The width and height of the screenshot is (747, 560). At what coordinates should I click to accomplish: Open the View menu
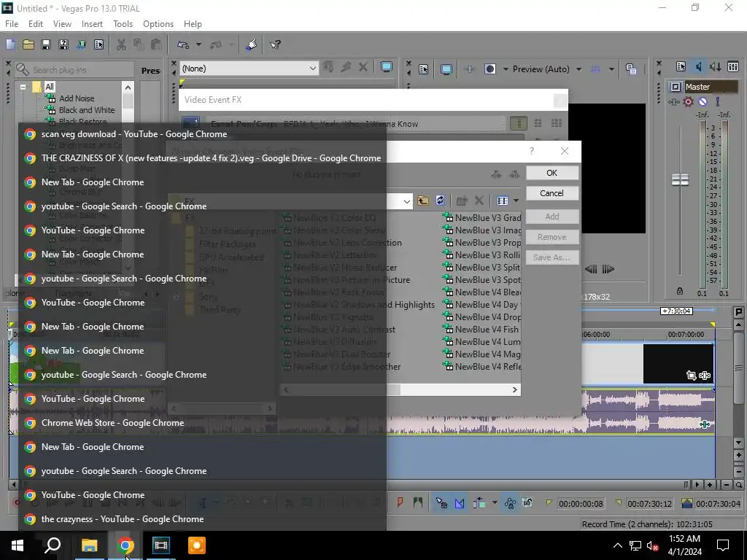[x=63, y=24]
